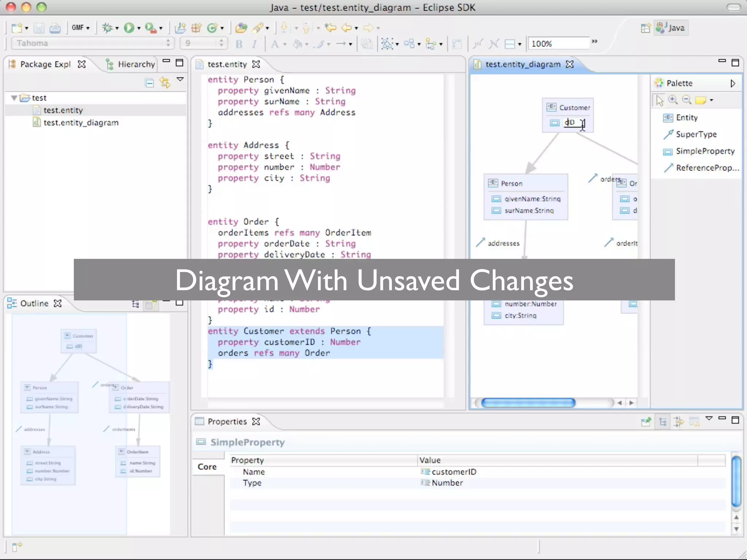
Task: Click the New Java Package icon
Action: point(196,28)
